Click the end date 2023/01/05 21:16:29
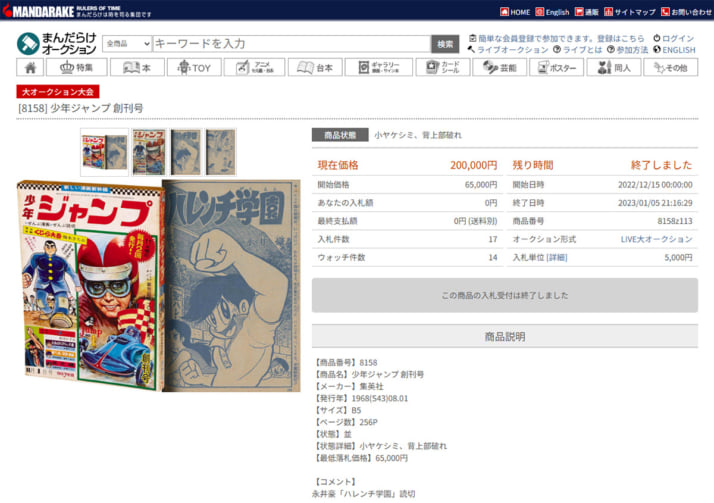 [655, 203]
